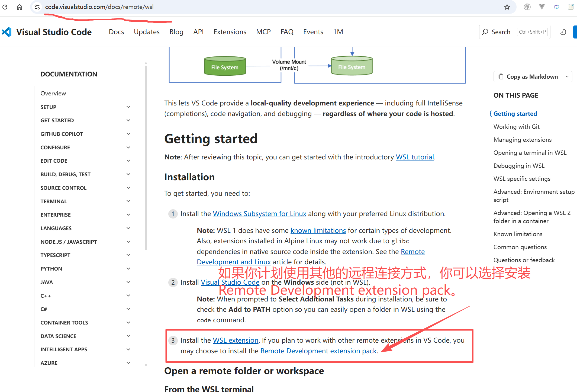
Task: Open the Docs menu item
Action: tap(117, 32)
